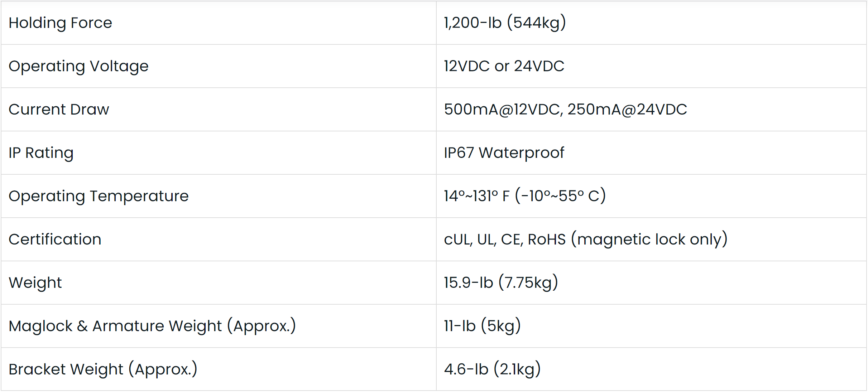This screenshot has height=392, width=868.
Task: Click the Operating Voltage row label
Action: (x=78, y=66)
